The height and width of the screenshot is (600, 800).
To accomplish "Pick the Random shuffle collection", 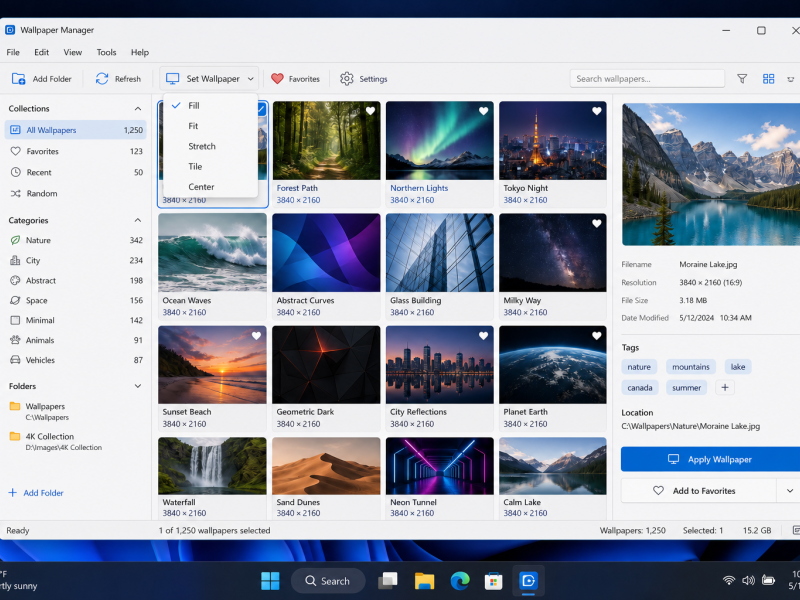I will [76, 193].
